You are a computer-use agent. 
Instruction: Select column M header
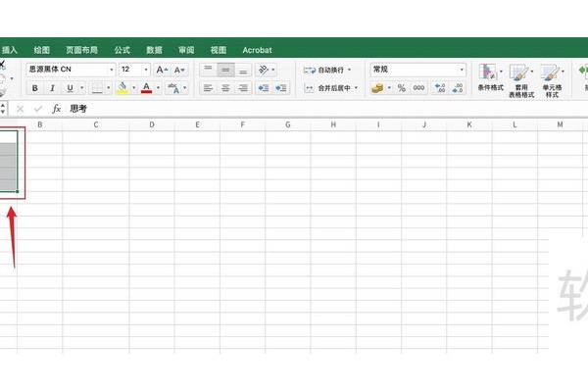[560, 124]
